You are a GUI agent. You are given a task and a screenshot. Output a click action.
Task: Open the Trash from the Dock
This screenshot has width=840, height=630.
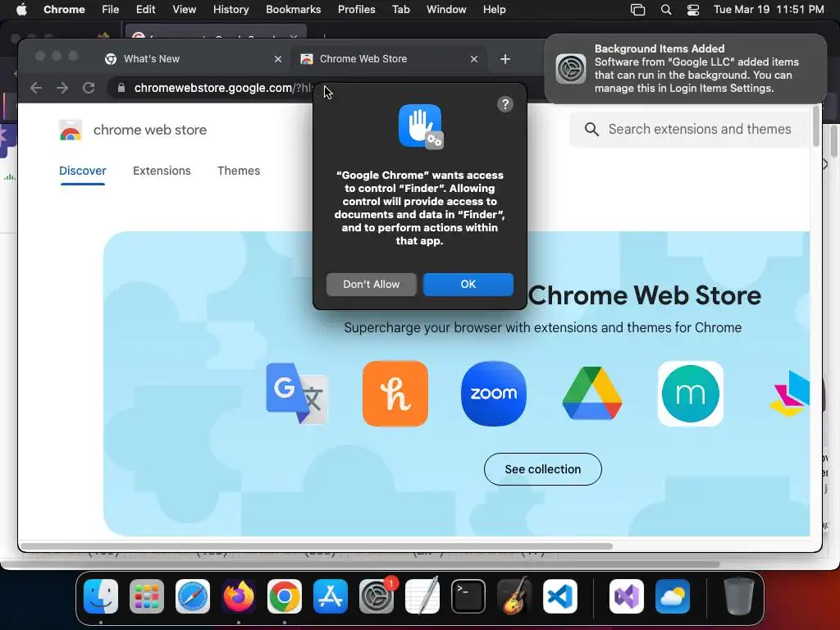coord(739,596)
